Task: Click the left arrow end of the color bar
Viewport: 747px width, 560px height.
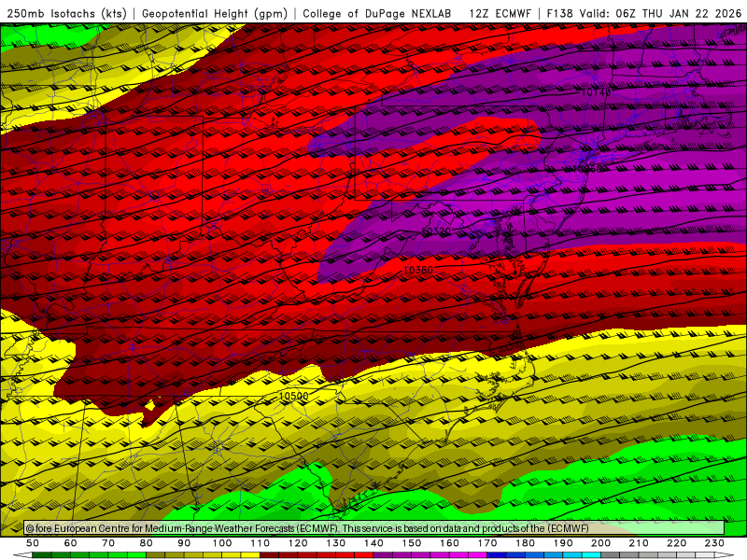Action: 22,555
